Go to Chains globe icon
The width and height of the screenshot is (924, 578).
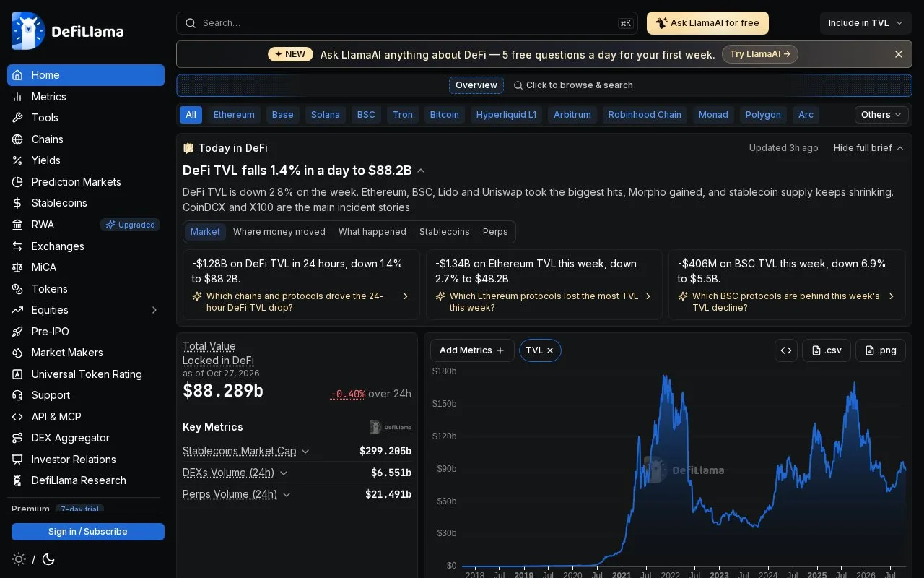point(17,139)
